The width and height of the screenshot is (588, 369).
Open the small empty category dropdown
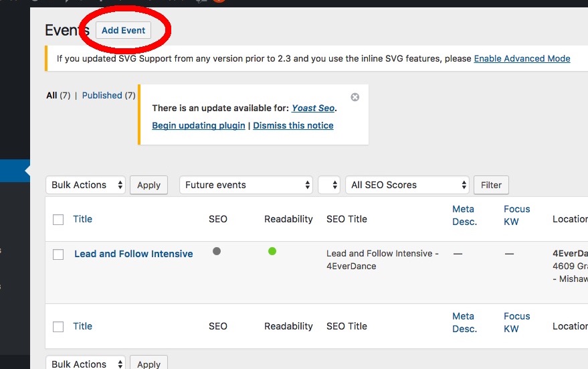coord(329,185)
